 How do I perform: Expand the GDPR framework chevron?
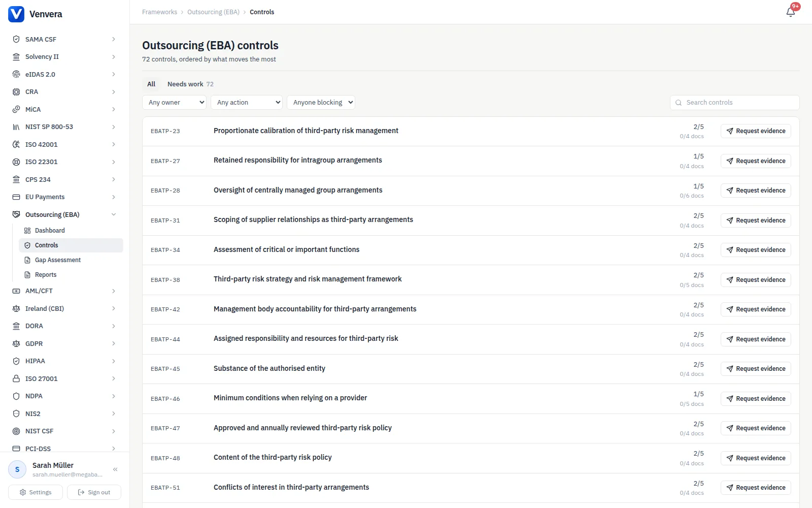[x=114, y=343]
